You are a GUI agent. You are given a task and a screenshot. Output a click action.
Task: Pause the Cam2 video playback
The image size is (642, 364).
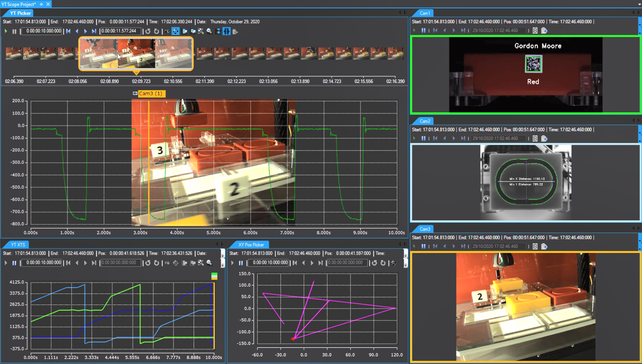coord(423,138)
